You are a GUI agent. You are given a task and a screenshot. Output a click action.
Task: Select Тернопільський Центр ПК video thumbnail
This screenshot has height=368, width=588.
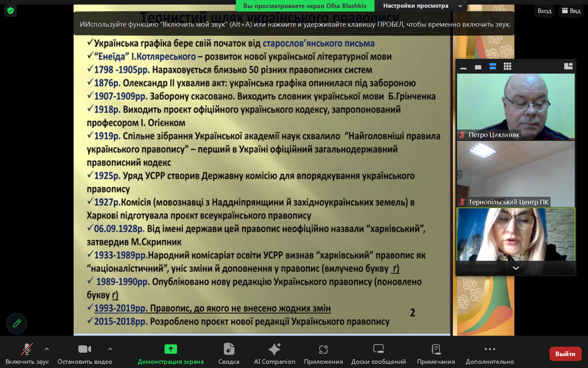tap(516, 174)
